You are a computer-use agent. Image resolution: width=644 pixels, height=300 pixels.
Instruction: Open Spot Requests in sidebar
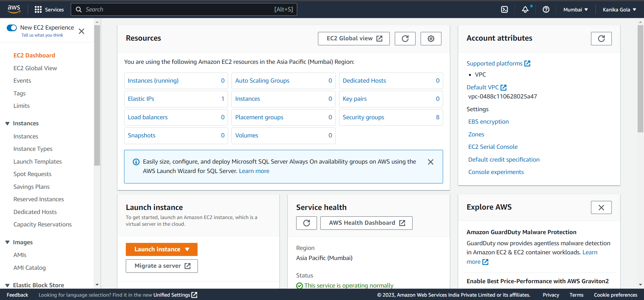point(32,174)
